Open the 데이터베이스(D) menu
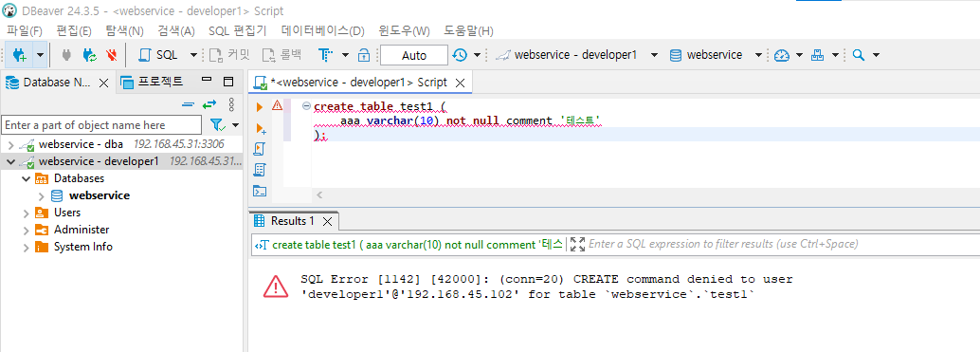 click(322, 30)
